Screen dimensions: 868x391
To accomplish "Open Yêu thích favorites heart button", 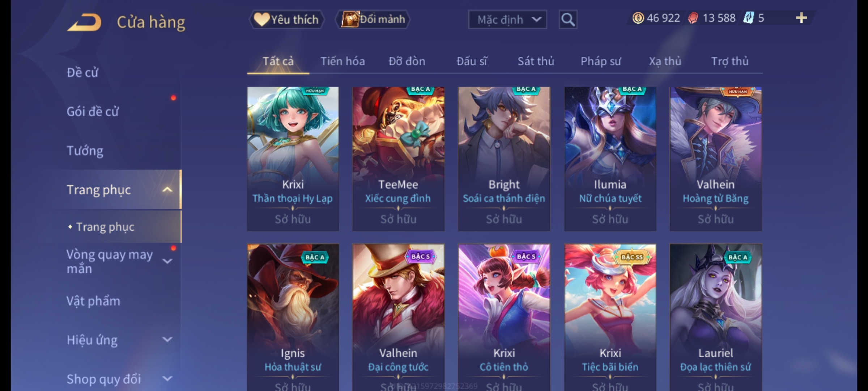I will click(x=286, y=20).
